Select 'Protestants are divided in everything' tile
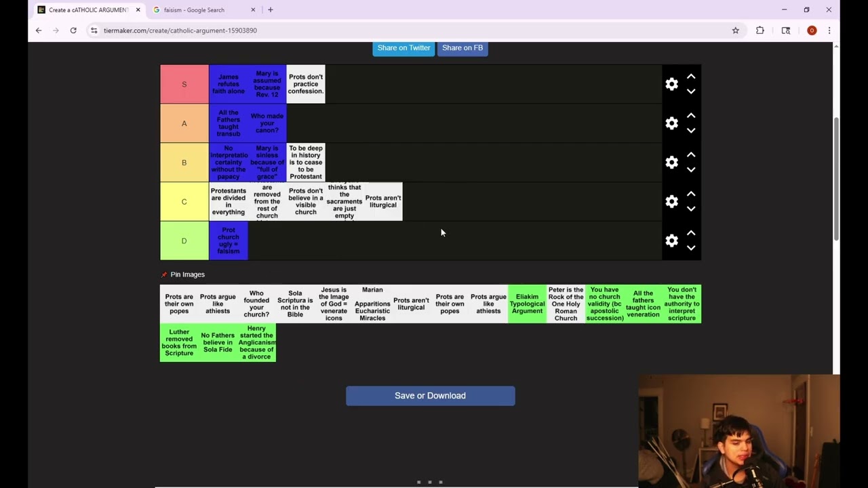 tap(229, 201)
